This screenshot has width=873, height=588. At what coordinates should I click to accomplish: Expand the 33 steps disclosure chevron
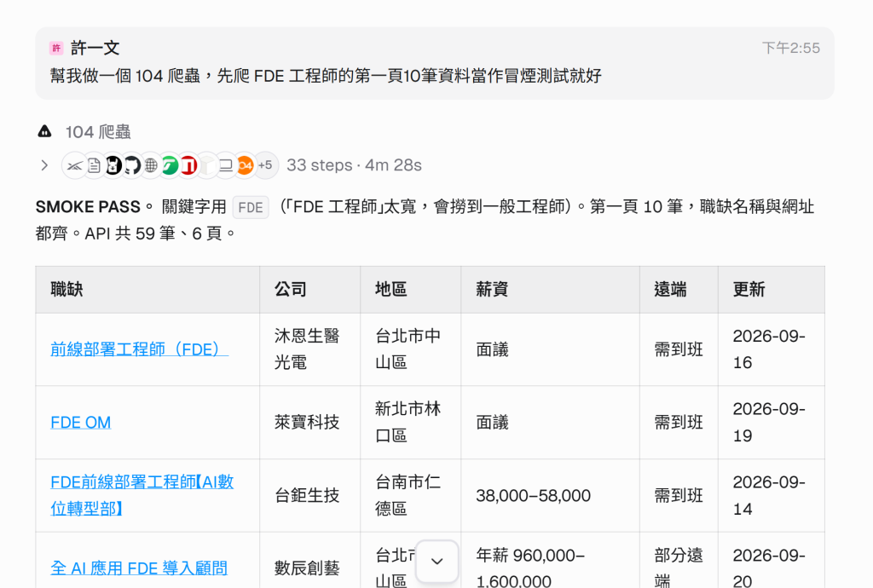tap(44, 165)
